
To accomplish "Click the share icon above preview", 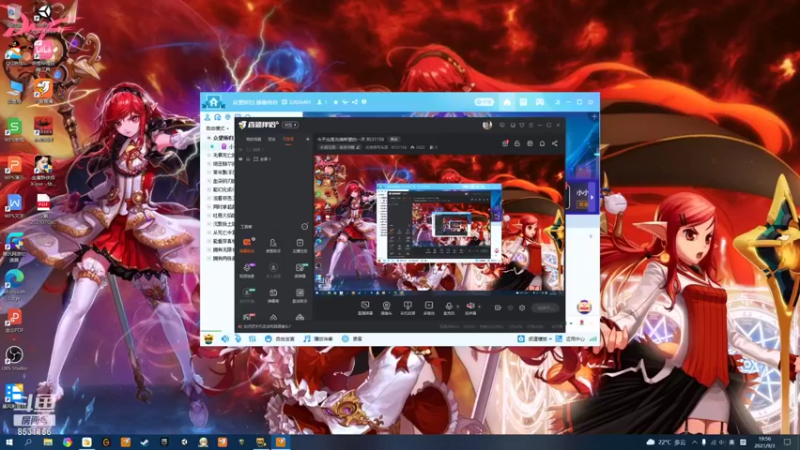I will (x=555, y=143).
